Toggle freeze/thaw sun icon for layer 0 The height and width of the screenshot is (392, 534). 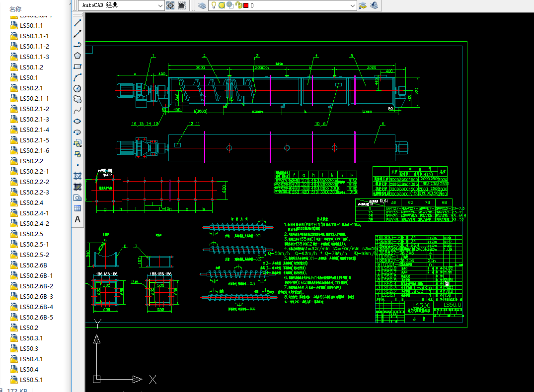tap(222, 5)
